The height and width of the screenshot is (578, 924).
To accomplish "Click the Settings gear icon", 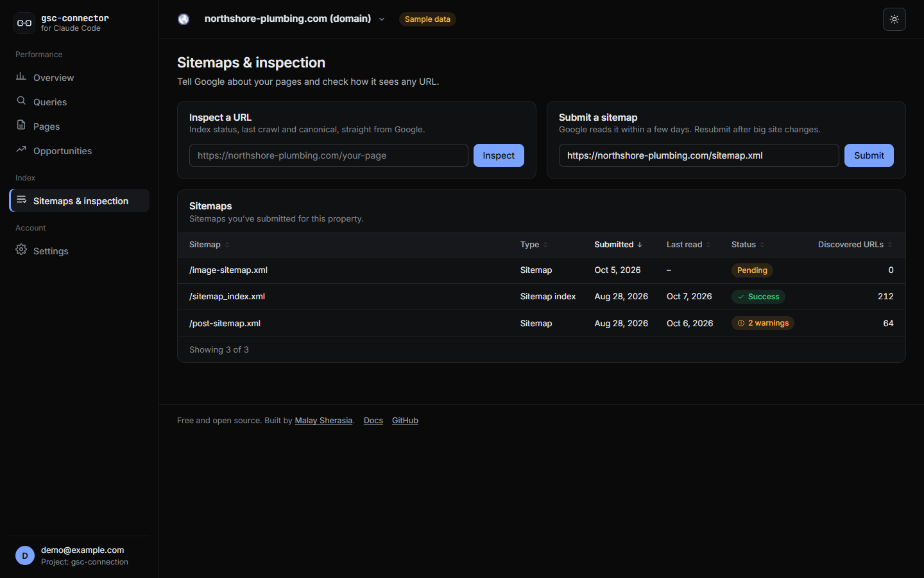I will click(21, 250).
